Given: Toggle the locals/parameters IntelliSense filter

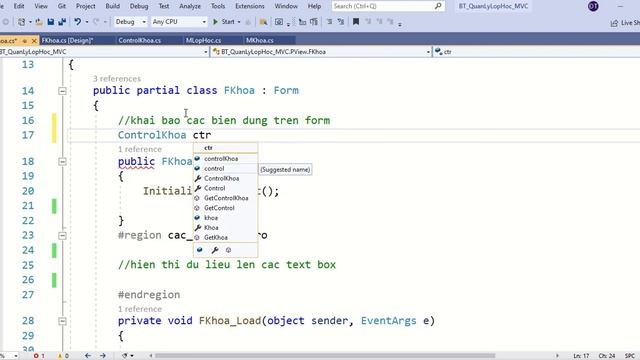Looking at the screenshot, I should [200, 250].
